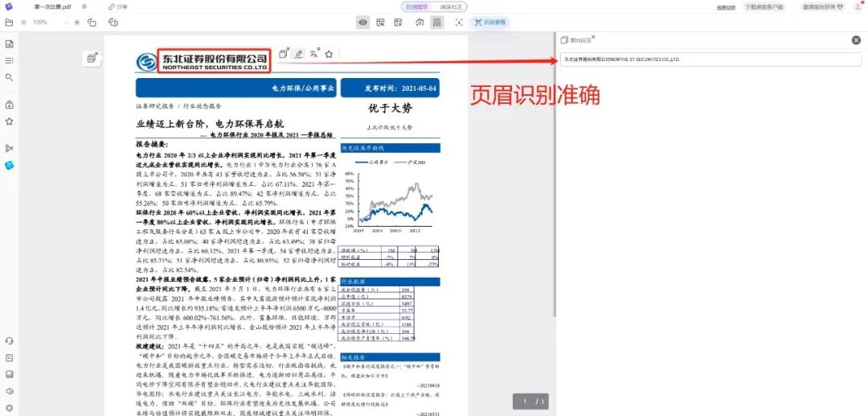
Task: Click the 下载桌面客户端 download button
Action: (764, 7)
